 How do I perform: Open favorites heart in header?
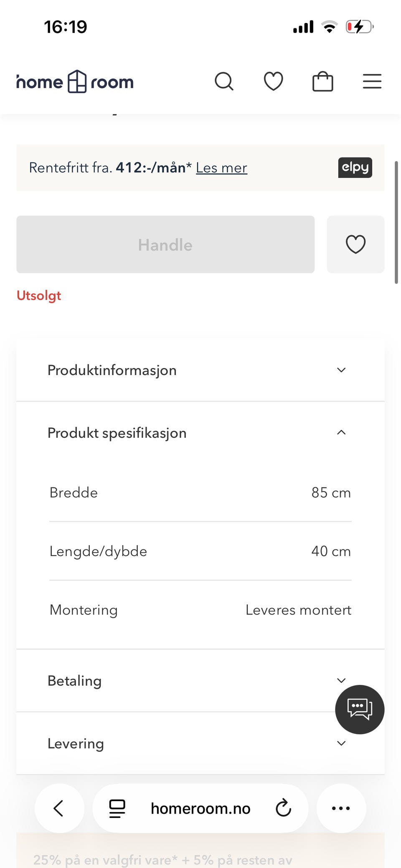click(x=274, y=81)
